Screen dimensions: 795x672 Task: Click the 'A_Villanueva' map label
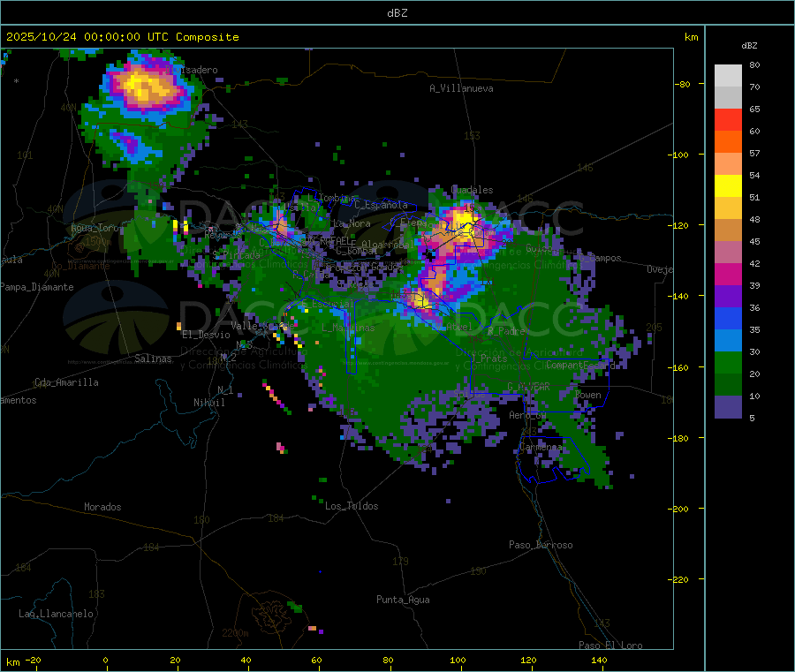click(461, 88)
